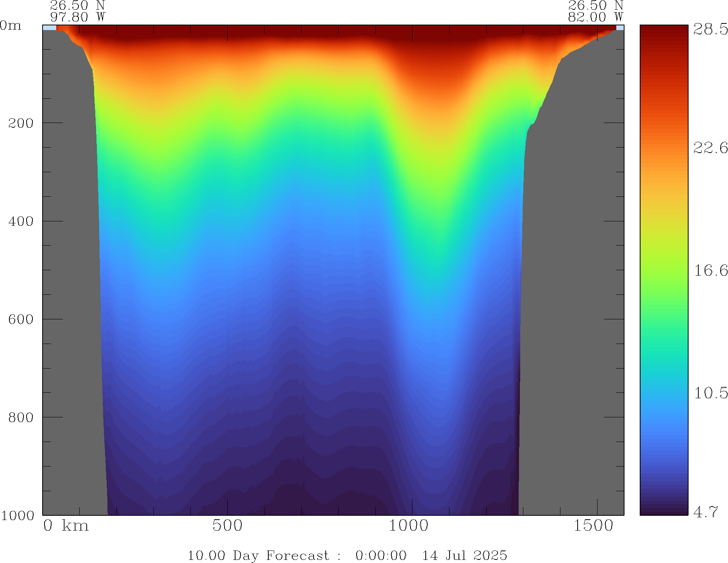Click the 14 Jul 2025 date text

click(x=464, y=555)
